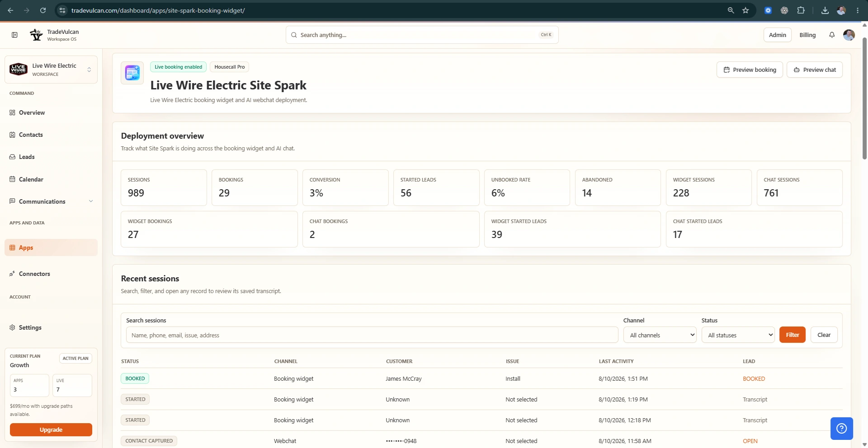Click the browser address bar URL
The height and width of the screenshot is (448, 868).
click(x=158, y=10)
